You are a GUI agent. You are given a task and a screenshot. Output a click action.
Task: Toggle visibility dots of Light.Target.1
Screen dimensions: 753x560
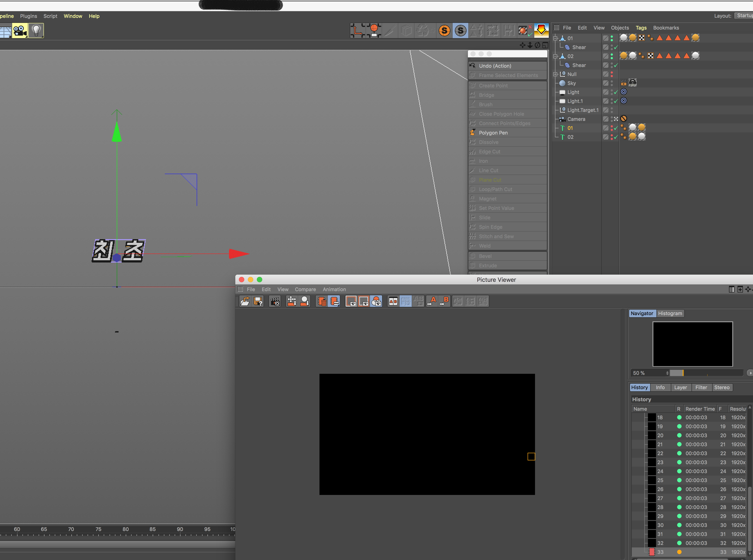point(612,110)
